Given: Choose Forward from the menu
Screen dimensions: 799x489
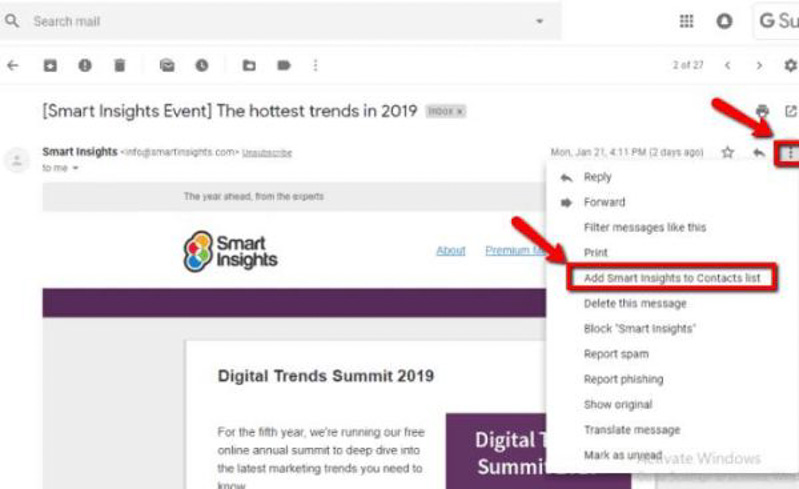Looking at the screenshot, I should pyautogui.click(x=672, y=202).
